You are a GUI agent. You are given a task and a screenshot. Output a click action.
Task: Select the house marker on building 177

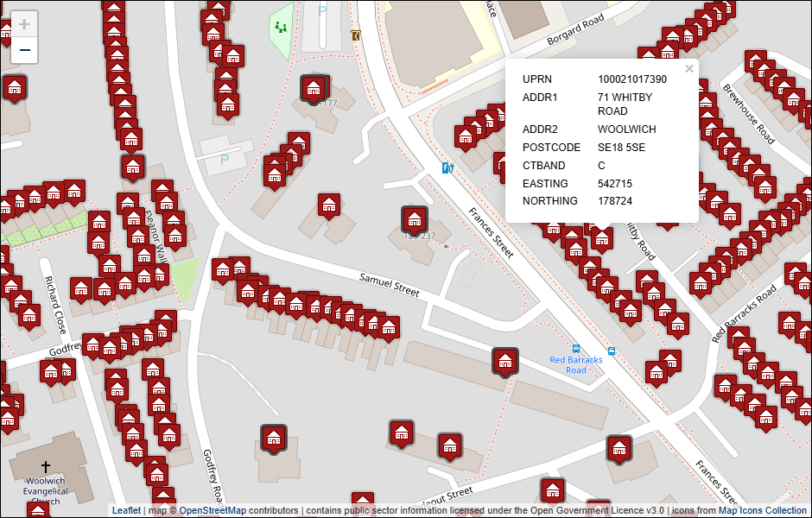pos(313,88)
